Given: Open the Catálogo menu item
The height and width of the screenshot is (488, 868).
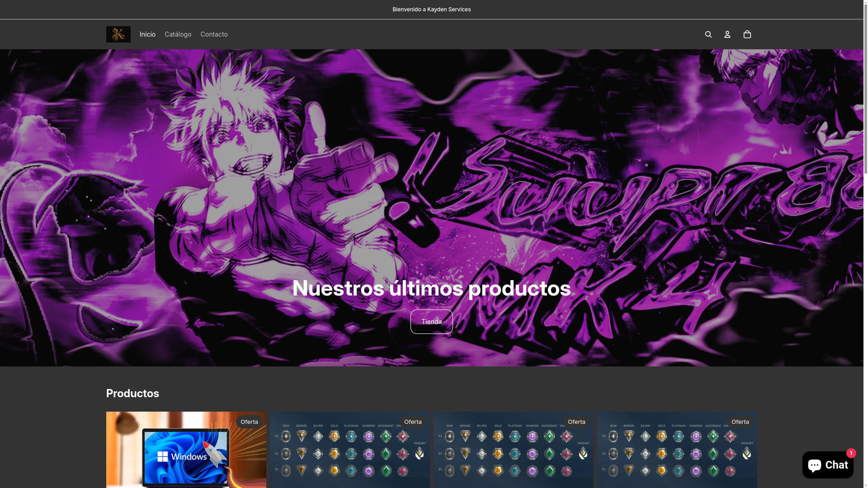Looking at the screenshot, I should [x=178, y=34].
